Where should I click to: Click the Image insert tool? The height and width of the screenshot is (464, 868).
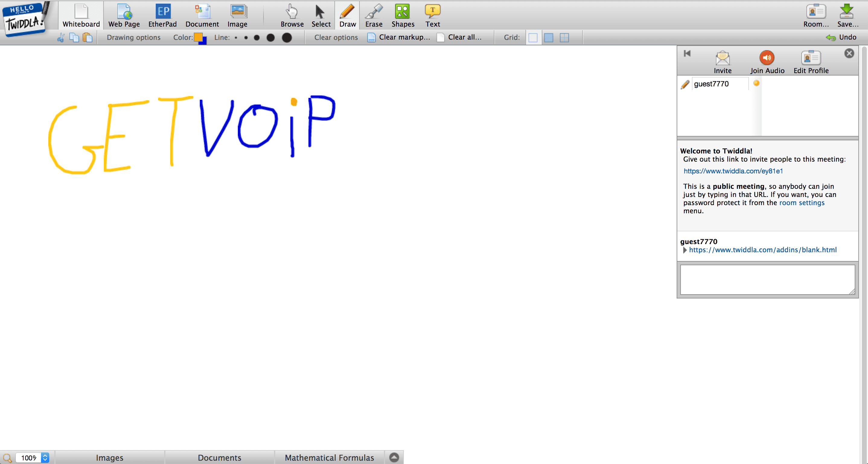coord(237,15)
